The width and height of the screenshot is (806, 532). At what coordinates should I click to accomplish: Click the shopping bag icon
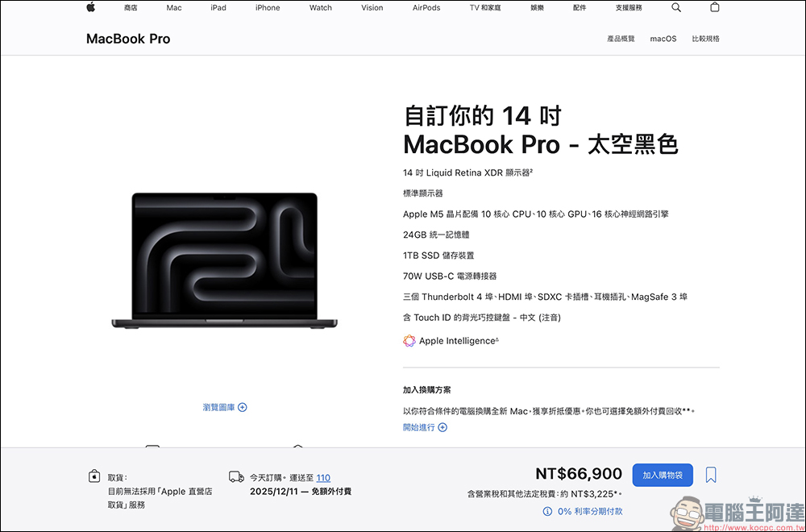click(714, 7)
